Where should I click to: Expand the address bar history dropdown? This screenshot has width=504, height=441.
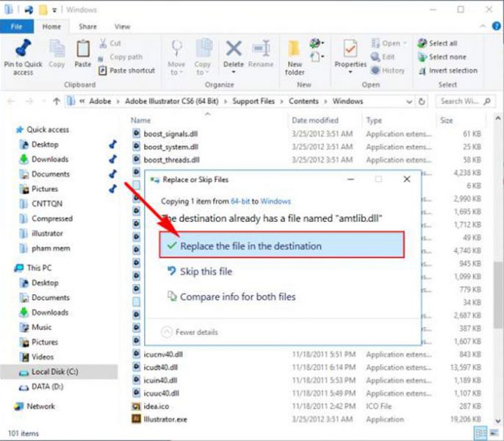pos(409,101)
